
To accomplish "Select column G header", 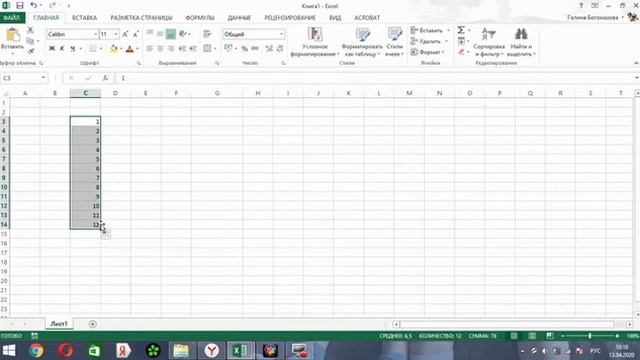I will [217, 93].
